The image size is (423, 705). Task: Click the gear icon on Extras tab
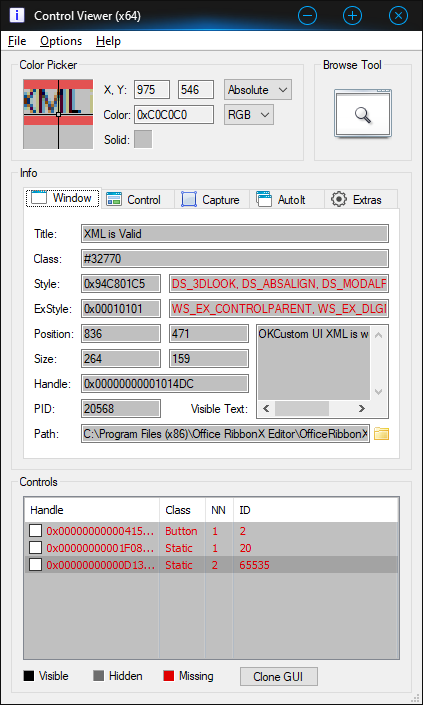tap(339, 199)
